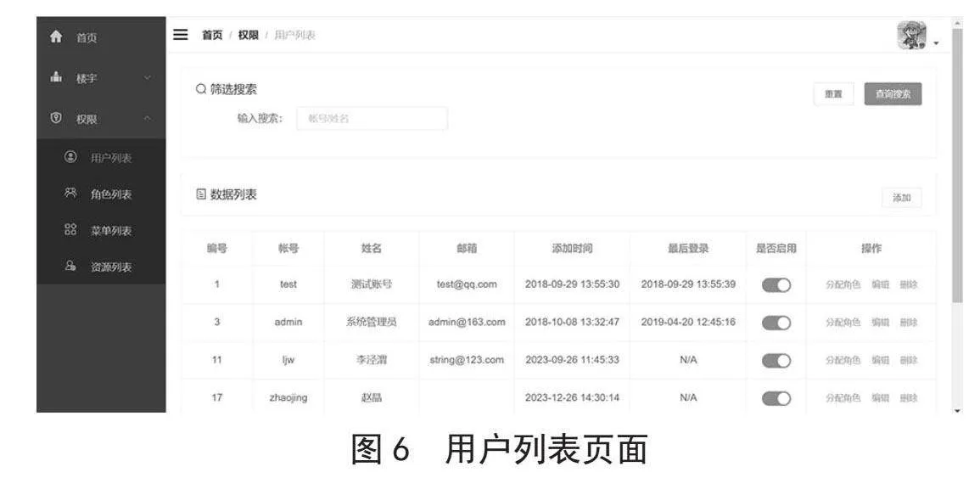Click the vertical scrollbar thumb
The width and height of the screenshot is (980, 478).
[x=957, y=166]
